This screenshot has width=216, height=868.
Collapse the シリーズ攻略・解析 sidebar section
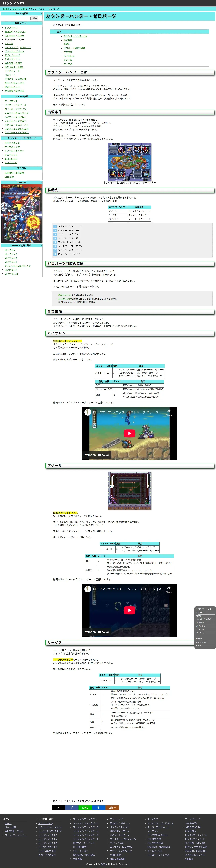pos(22,245)
